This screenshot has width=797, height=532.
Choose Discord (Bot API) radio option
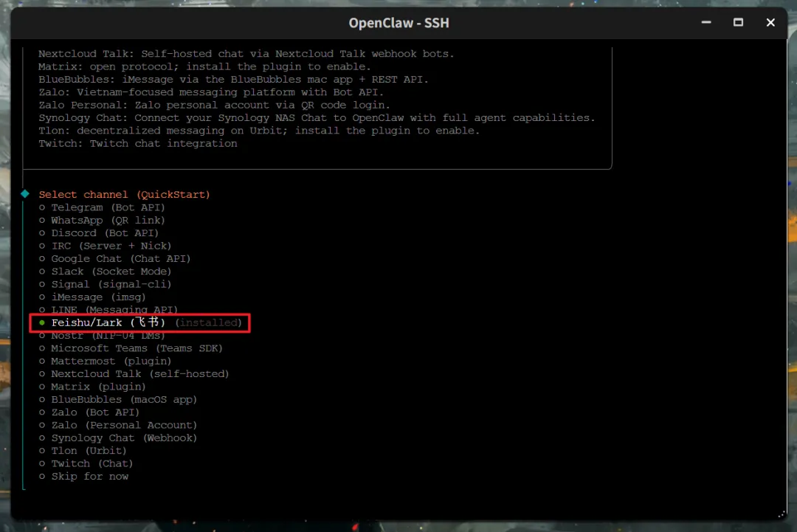point(99,232)
